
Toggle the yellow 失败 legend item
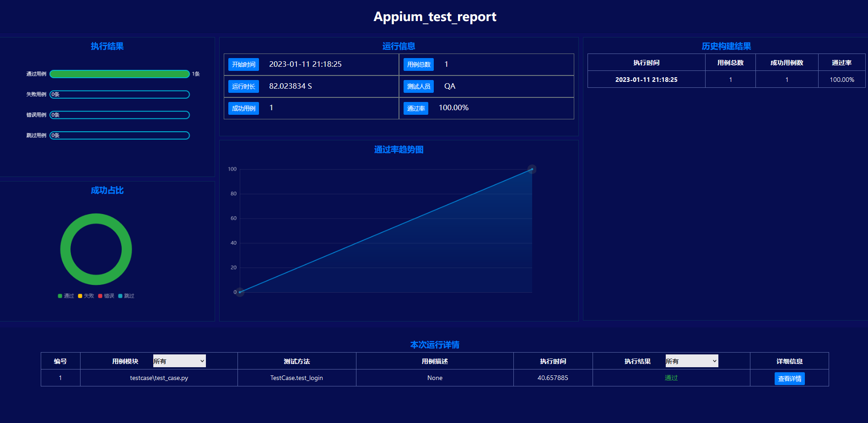(x=86, y=296)
